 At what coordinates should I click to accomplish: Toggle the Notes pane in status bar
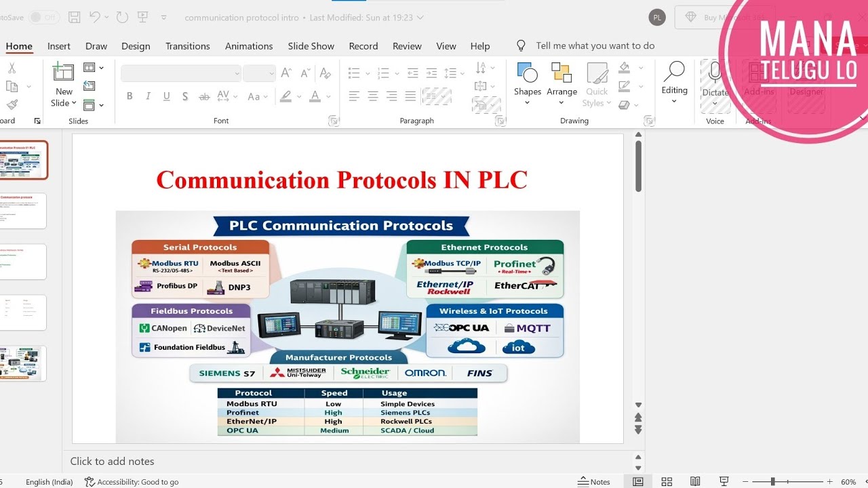594,482
